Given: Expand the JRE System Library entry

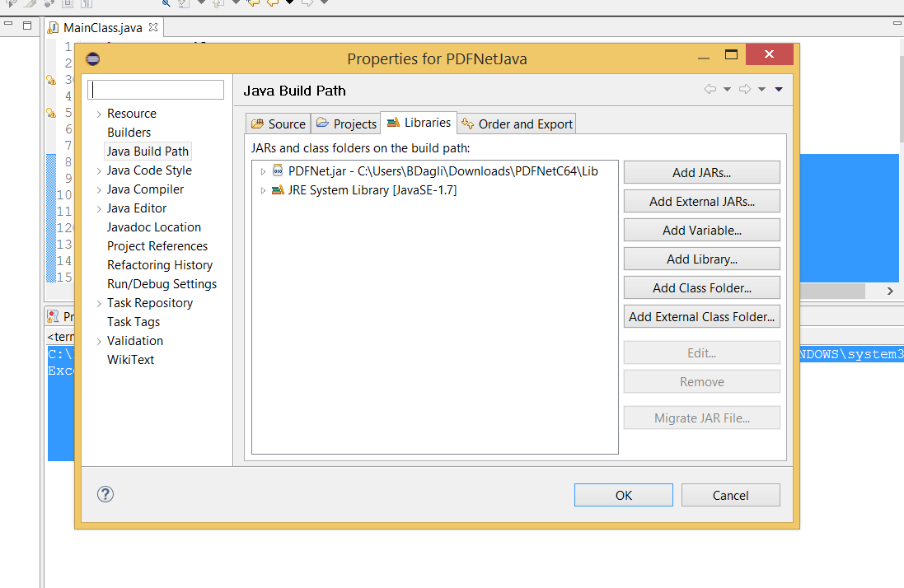Looking at the screenshot, I should [263, 190].
